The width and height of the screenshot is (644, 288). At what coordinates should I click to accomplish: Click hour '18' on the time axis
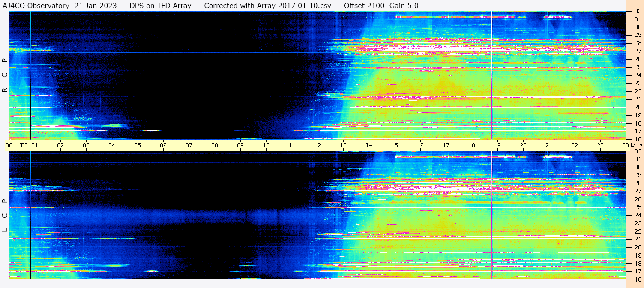[472, 145]
